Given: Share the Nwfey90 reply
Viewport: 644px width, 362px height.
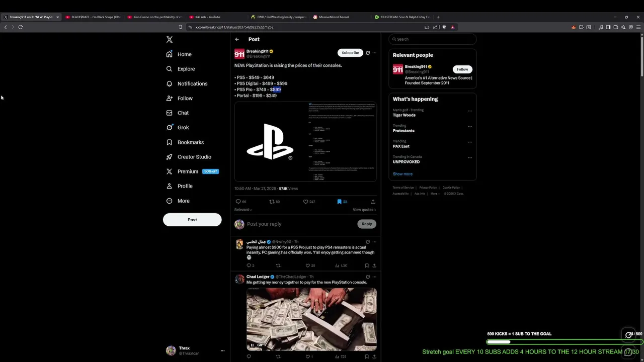Looking at the screenshot, I should click(x=374, y=265).
